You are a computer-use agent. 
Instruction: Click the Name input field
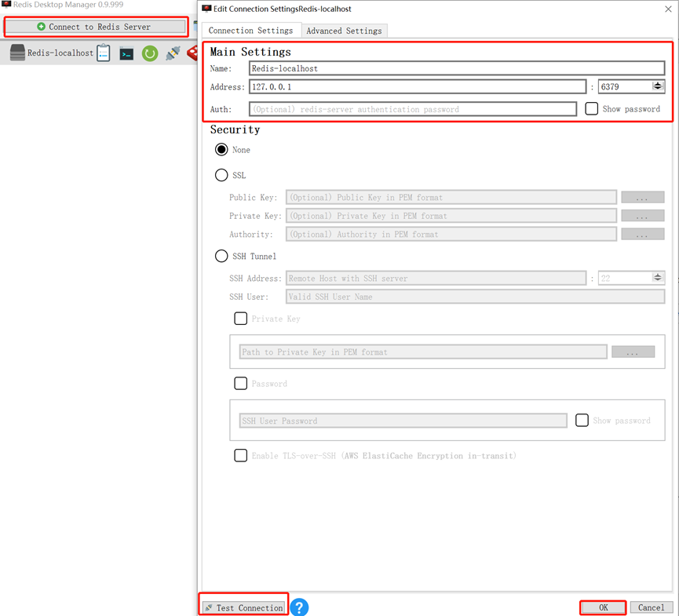pyautogui.click(x=457, y=68)
